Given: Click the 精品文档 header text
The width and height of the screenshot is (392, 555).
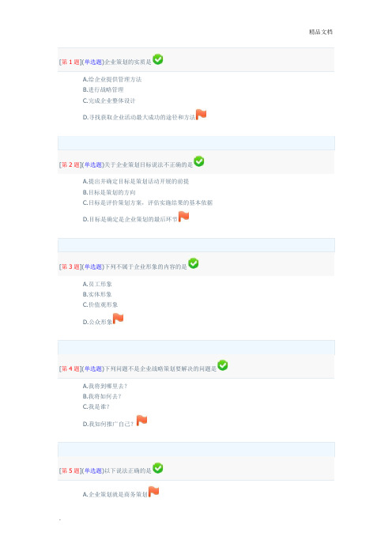Looking at the screenshot, I should pos(321,32).
